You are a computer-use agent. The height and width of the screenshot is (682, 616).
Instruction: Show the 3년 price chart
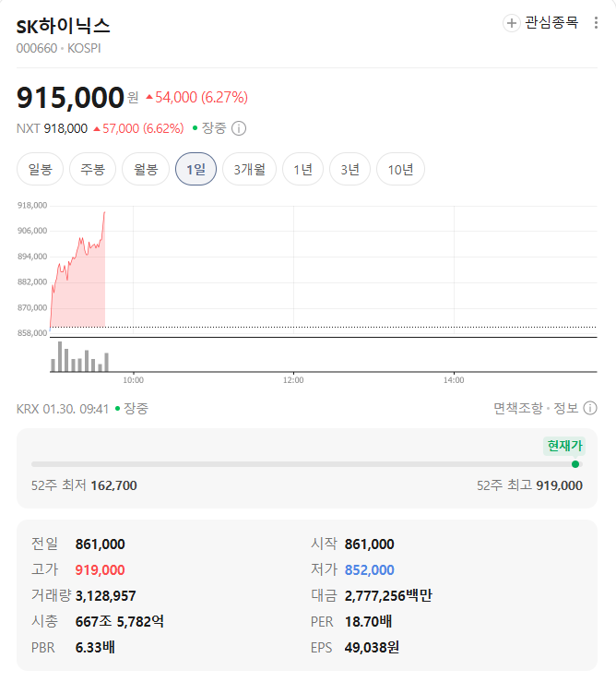[x=349, y=169]
